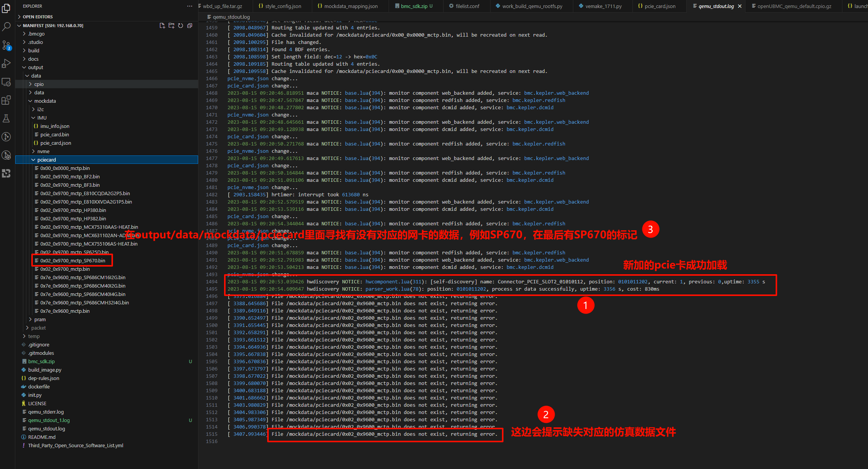Open explorer Views and More Actions menu
Viewport: 868px width, 469px height.
coord(190,6)
